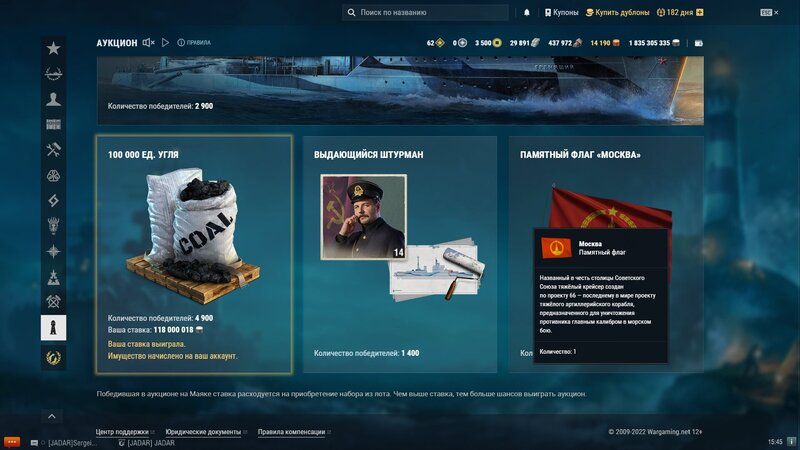The width and height of the screenshot is (800, 450).
Task: Select the laurel wreath icon in sidebar
Action: click(54, 358)
